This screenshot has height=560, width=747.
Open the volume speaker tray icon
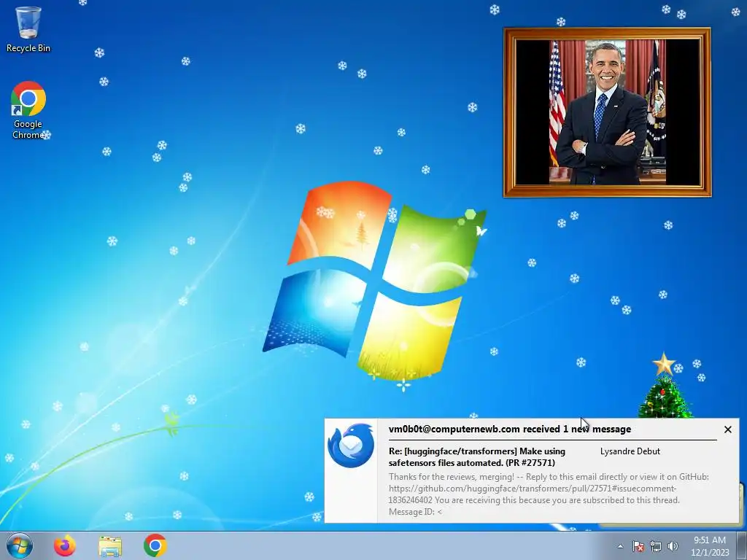tap(673, 546)
